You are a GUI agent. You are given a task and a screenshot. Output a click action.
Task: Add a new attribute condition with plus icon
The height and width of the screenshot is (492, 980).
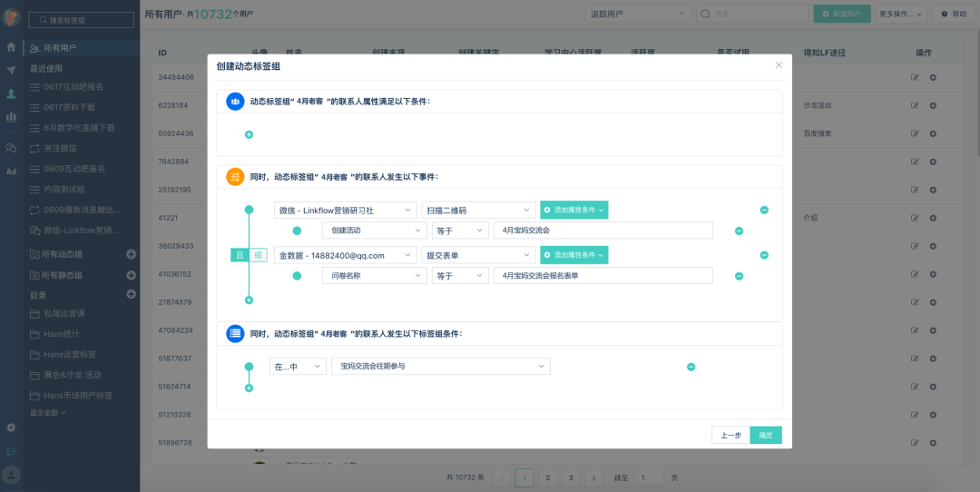pos(249,134)
